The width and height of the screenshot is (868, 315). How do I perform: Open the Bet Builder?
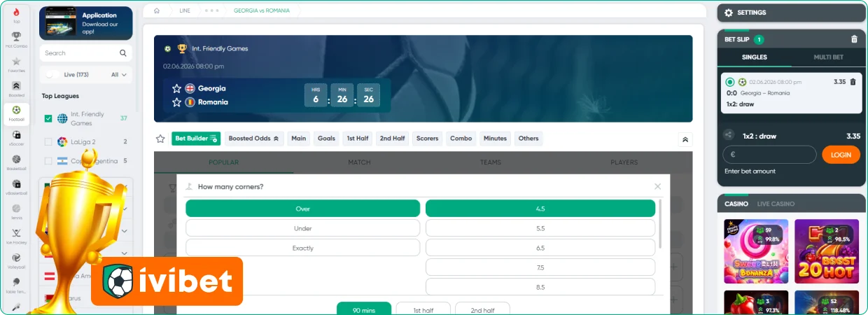click(x=196, y=139)
